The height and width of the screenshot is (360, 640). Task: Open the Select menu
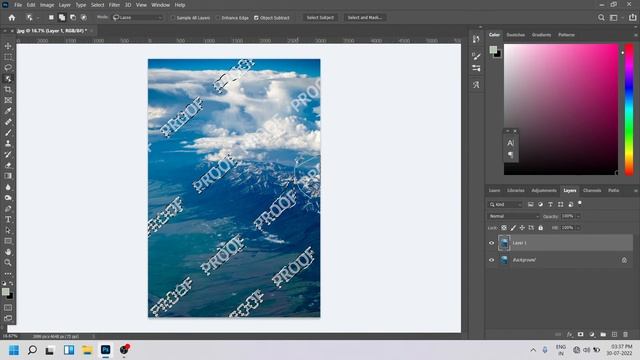tap(97, 5)
